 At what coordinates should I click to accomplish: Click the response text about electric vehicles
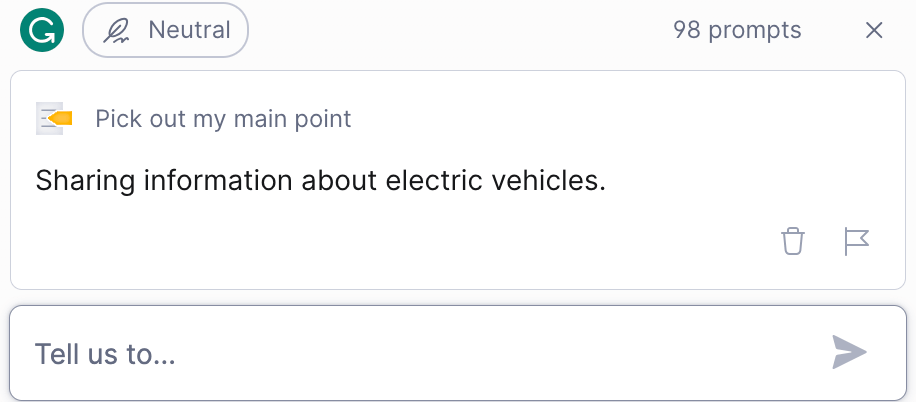pos(320,181)
